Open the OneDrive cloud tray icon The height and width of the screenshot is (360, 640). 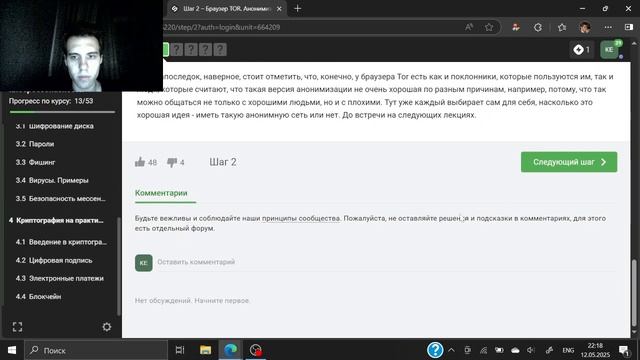[x=515, y=350]
